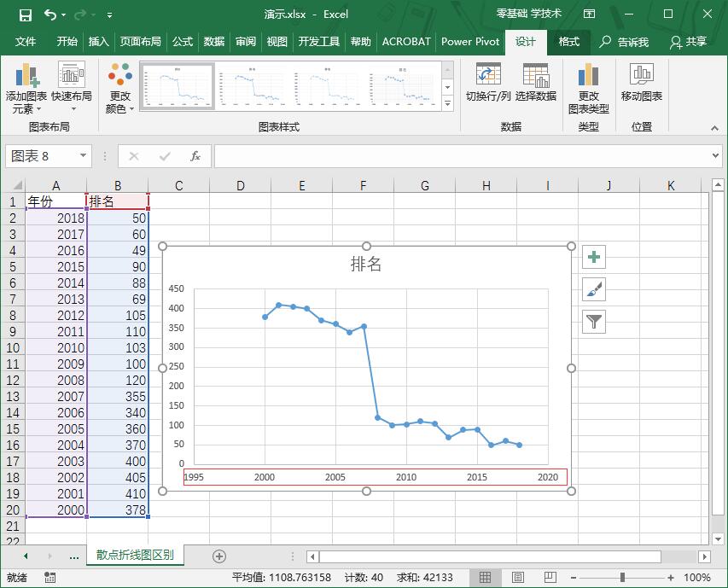
Task: Expand the chart styles gallery
Action: (447, 103)
